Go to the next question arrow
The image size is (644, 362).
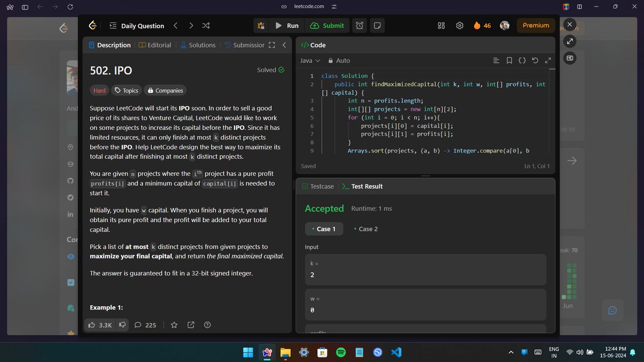tap(191, 25)
